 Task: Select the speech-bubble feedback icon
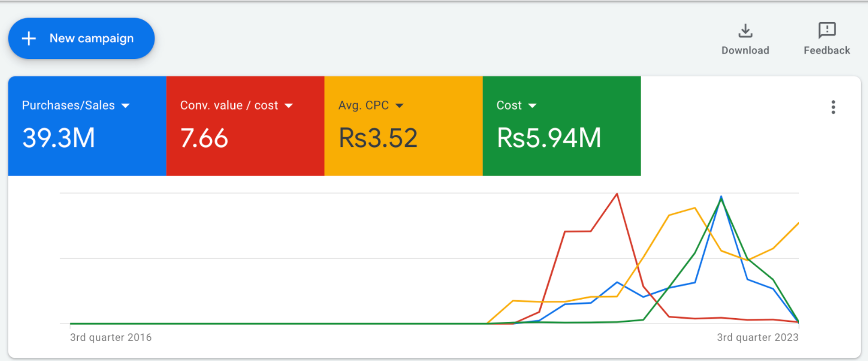coord(826,31)
